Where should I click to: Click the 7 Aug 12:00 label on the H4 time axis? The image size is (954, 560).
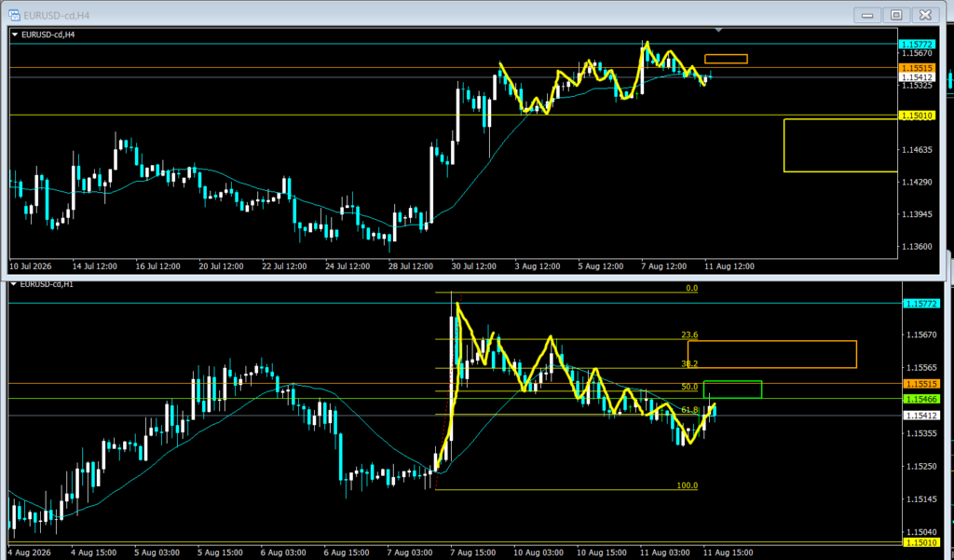pyautogui.click(x=662, y=266)
